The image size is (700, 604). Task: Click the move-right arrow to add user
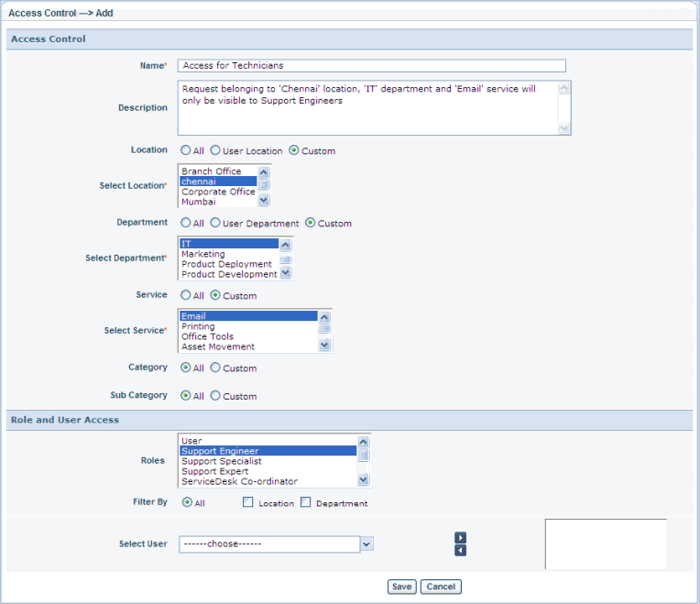[461, 538]
